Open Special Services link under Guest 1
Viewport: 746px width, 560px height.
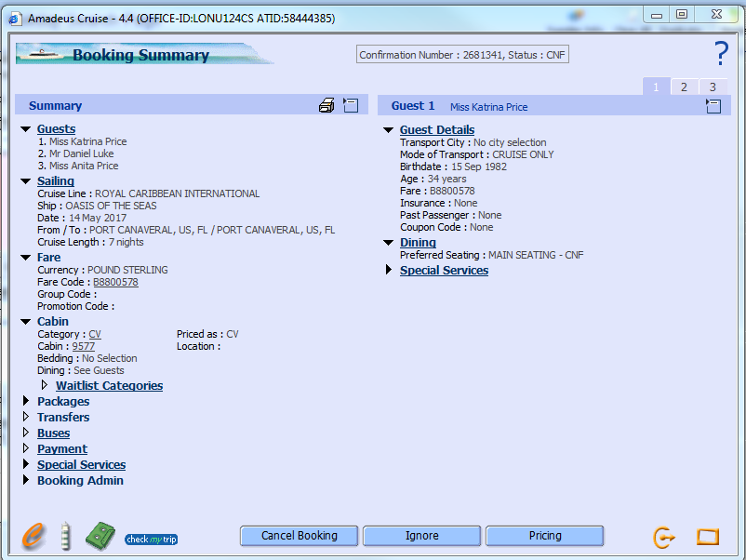coord(444,271)
